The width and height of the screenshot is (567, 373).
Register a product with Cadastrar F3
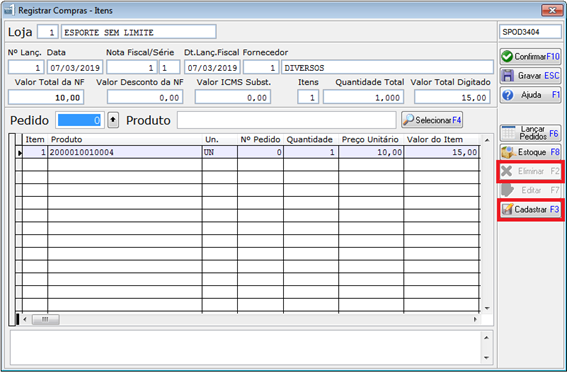530,210
